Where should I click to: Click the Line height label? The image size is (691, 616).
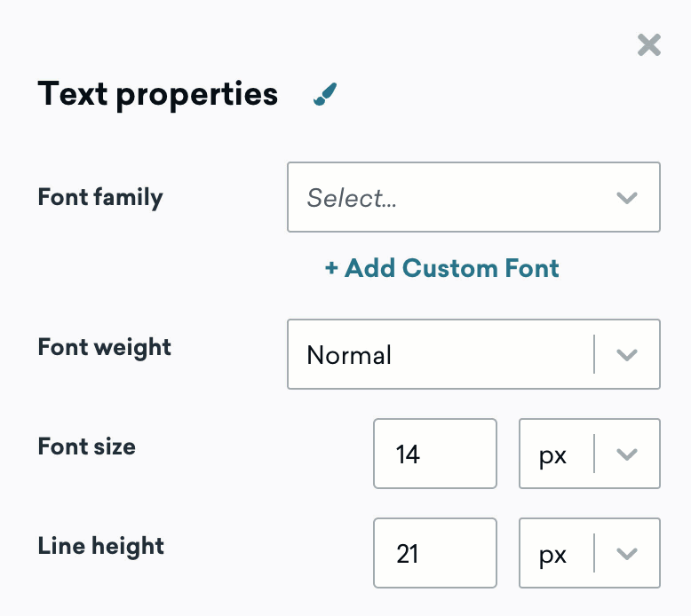pyautogui.click(x=101, y=547)
